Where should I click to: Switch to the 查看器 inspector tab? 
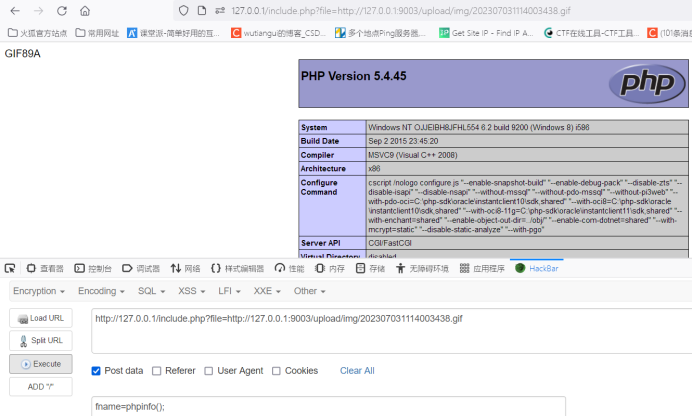(x=45, y=268)
